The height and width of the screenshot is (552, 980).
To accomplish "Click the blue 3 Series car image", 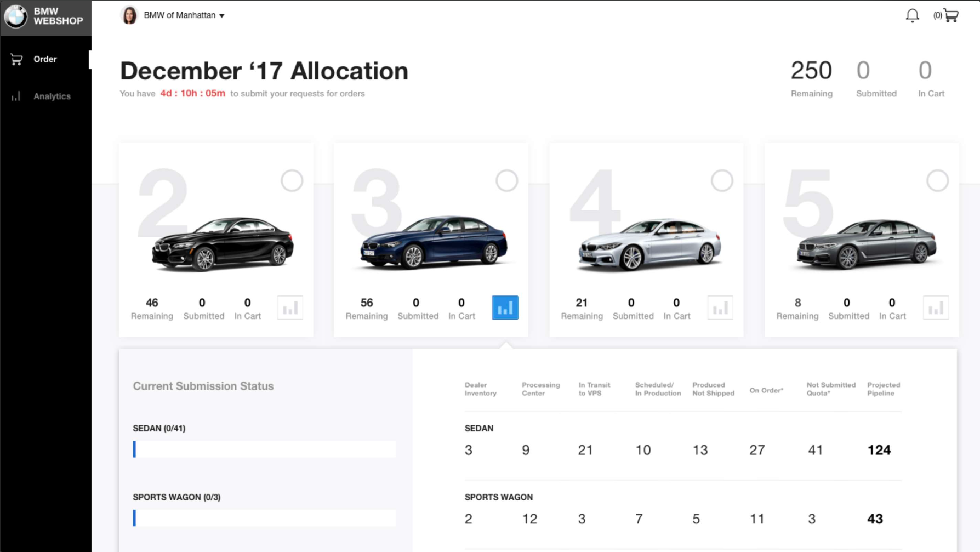I will 434,242.
